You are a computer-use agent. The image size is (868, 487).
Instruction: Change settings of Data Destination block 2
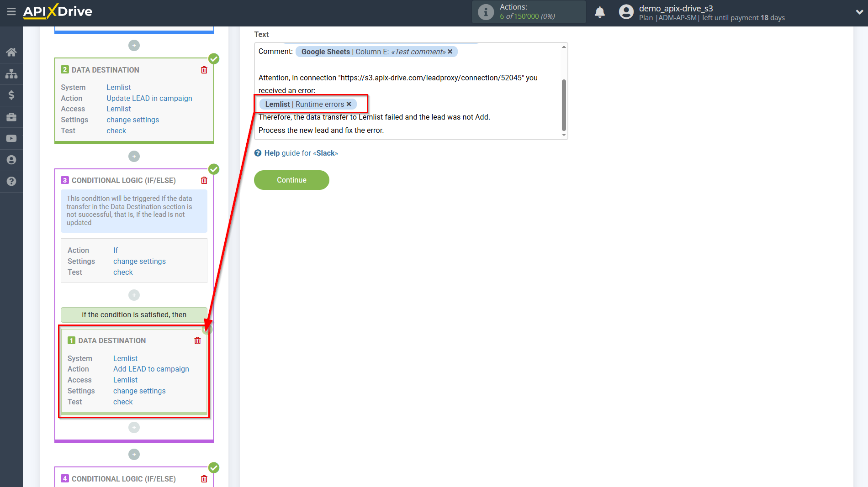click(133, 120)
